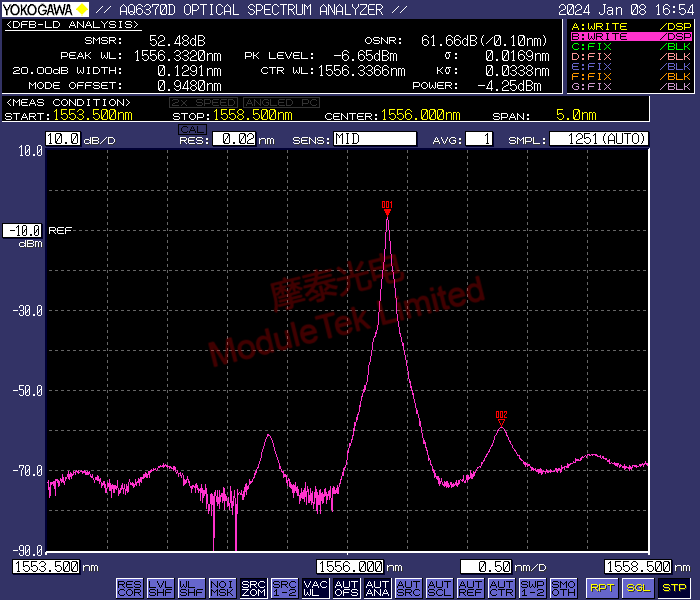Open the SMPL field showing 1251(AUTO)

coord(598,139)
